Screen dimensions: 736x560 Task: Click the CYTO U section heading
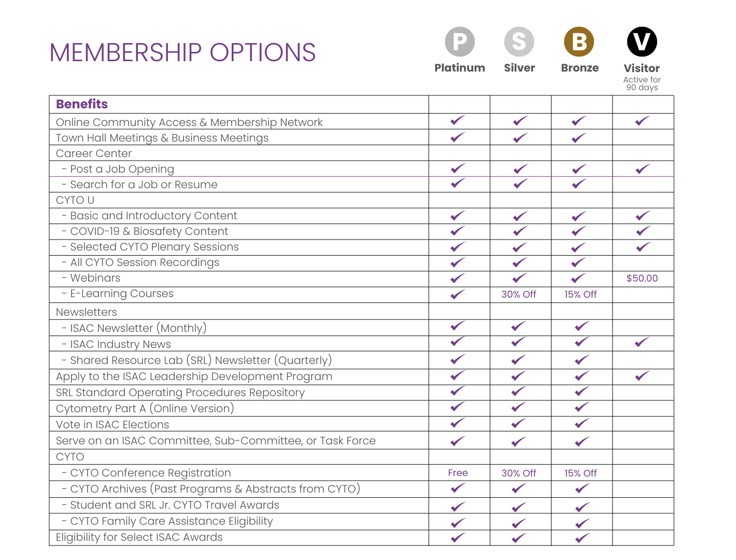click(75, 200)
